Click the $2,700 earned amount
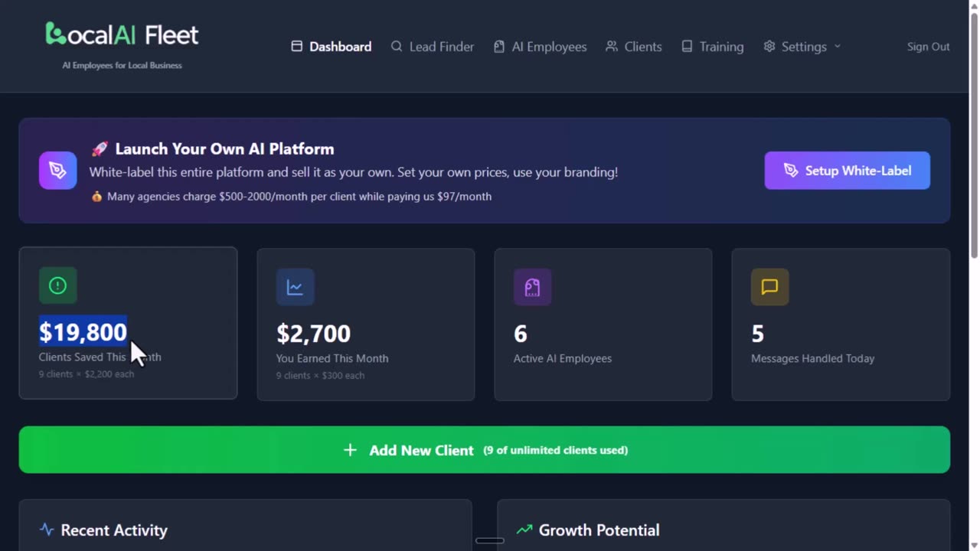 [x=313, y=334]
